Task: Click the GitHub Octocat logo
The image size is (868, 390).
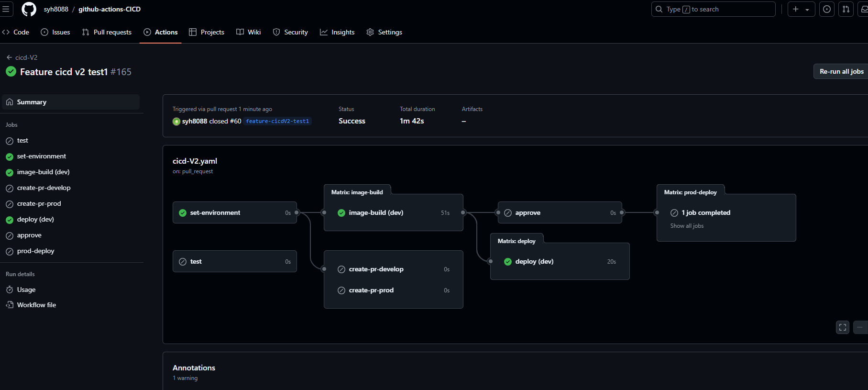Action: [29, 9]
